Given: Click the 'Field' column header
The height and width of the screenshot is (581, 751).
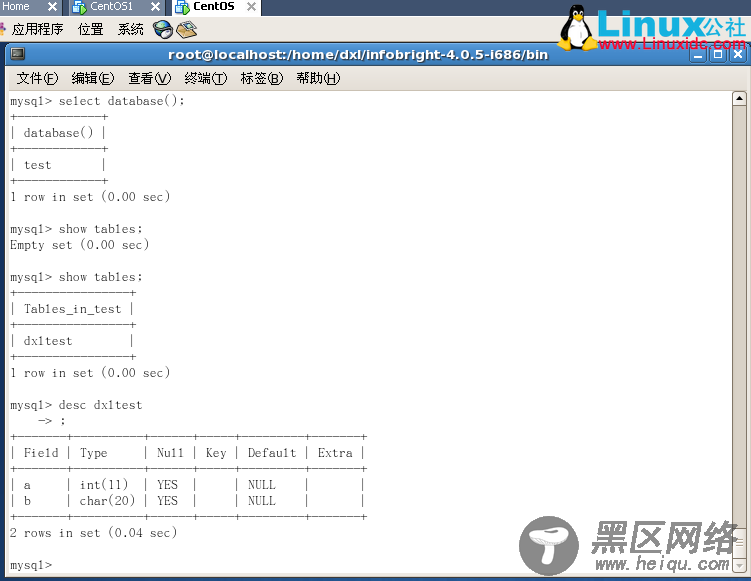Looking at the screenshot, I should [41, 453].
